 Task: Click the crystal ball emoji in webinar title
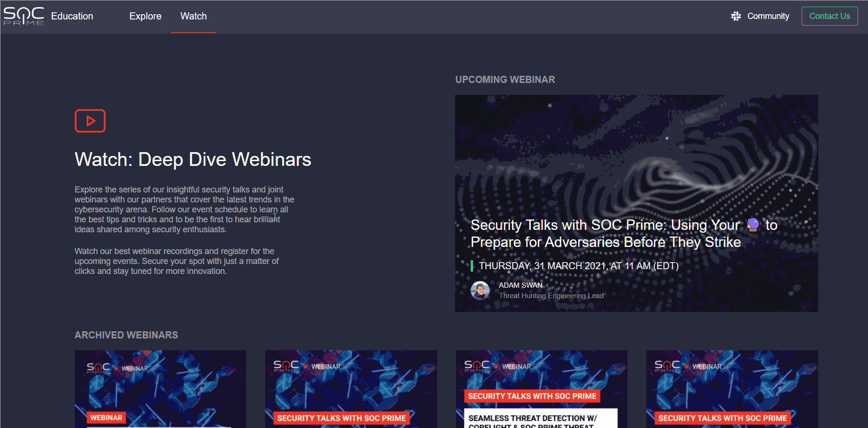point(752,225)
